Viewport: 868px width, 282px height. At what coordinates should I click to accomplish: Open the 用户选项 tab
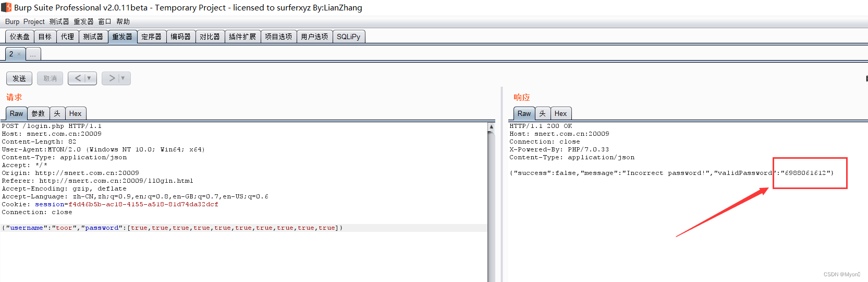coord(315,37)
